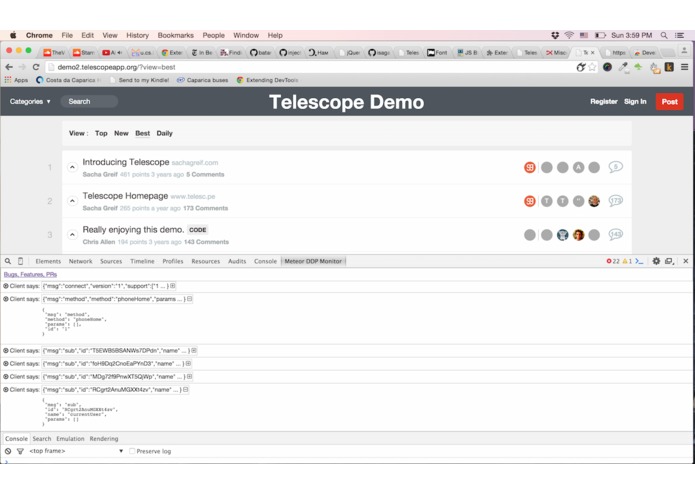The height and width of the screenshot is (494, 695).
Task: Upvote the Really enjoying this demo post
Action: [x=72, y=235]
